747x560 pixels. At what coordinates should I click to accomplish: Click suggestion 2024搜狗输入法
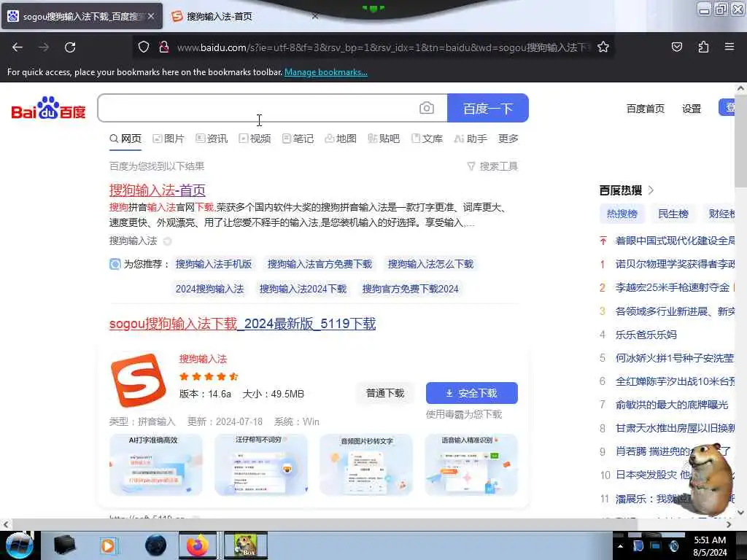[209, 289]
